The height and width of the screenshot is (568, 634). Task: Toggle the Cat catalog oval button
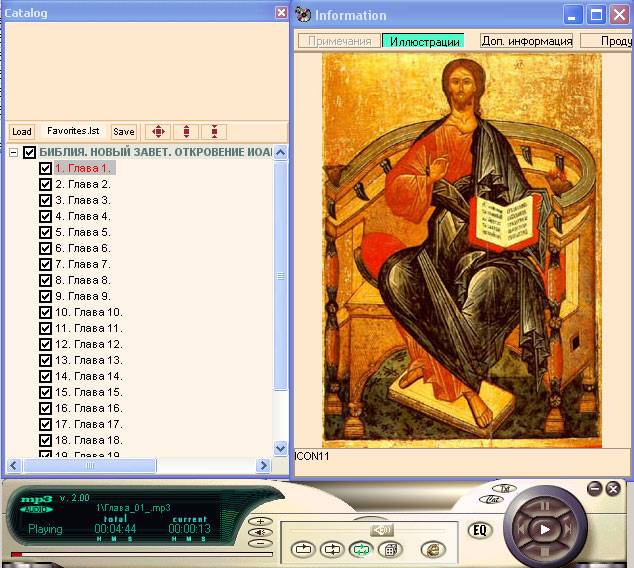[x=491, y=499]
